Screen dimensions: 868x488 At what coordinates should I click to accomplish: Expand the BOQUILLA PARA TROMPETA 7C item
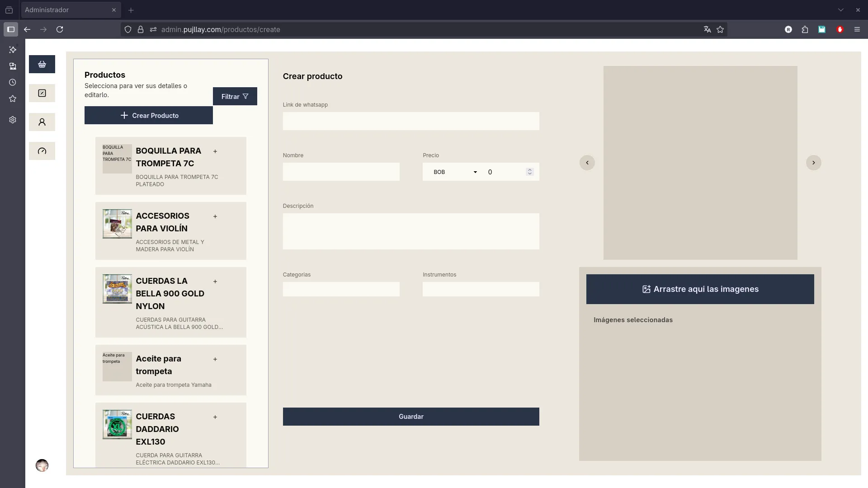click(x=215, y=151)
